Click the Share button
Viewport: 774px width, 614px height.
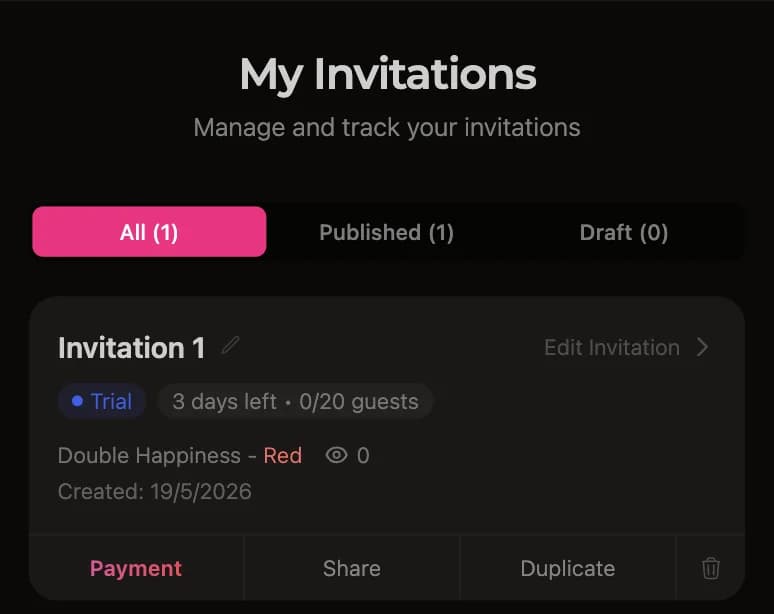click(x=351, y=568)
